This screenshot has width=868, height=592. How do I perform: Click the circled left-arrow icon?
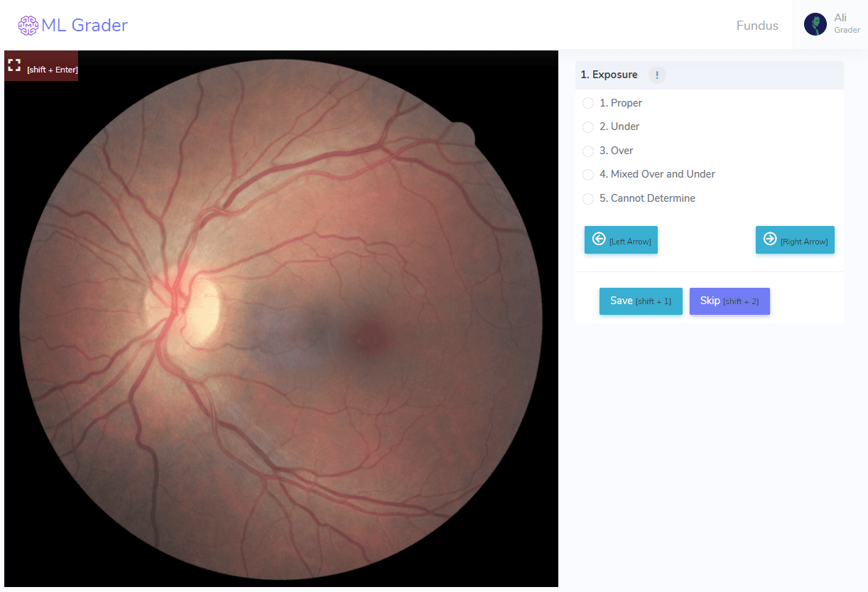(x=599, y=240)
